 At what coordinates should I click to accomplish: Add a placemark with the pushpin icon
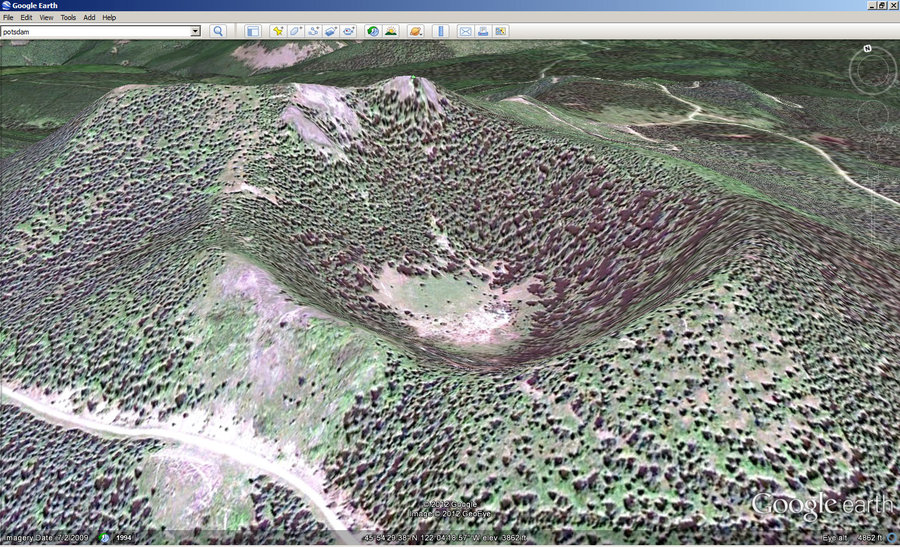[x=278, y=31]
